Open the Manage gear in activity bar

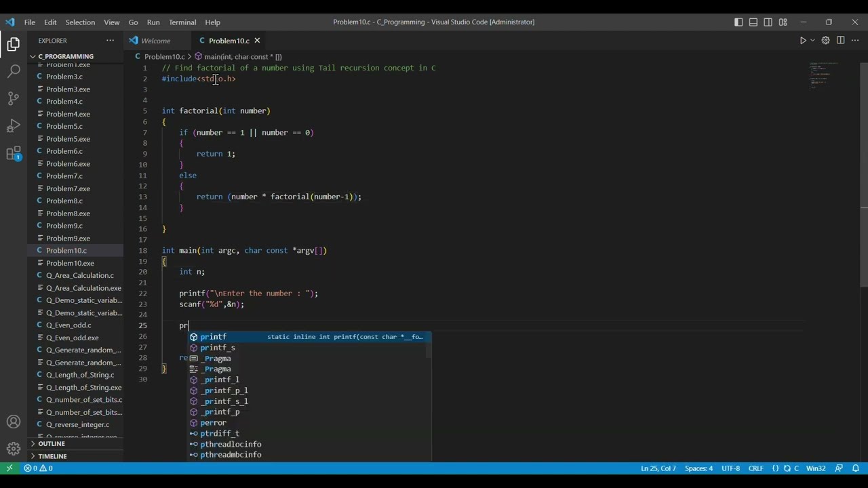point(14,449)
